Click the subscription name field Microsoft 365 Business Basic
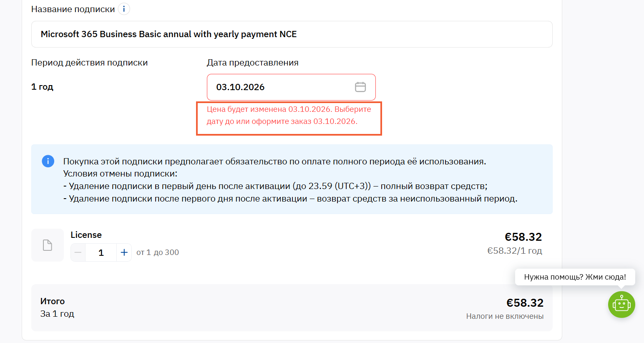This screenshot has height=343, width=644. tap(292, 34)
